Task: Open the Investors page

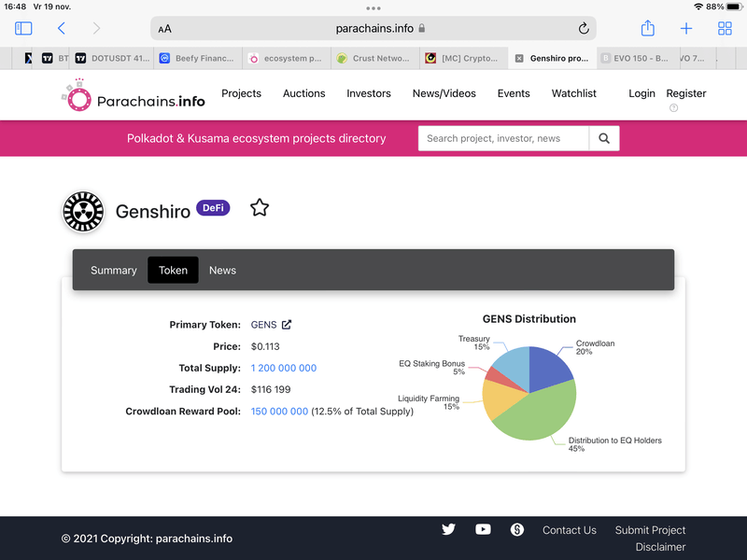Action: pos(369,93)
